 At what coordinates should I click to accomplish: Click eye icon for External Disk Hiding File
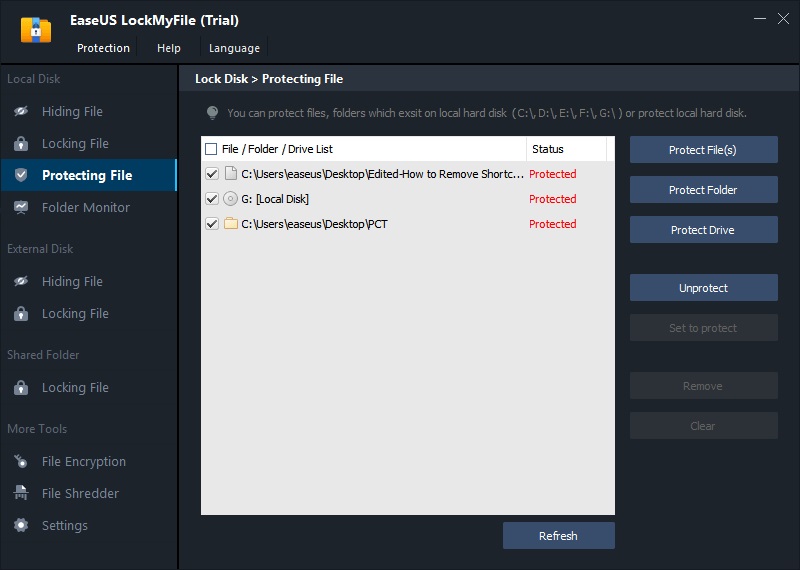[21, 281]
